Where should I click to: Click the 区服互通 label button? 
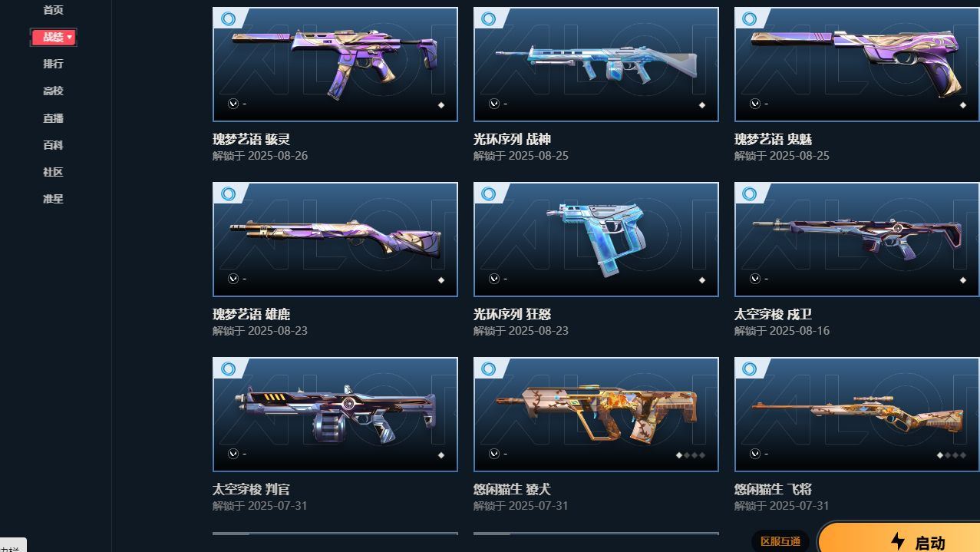pyautogui.click(x=780, y=541)
